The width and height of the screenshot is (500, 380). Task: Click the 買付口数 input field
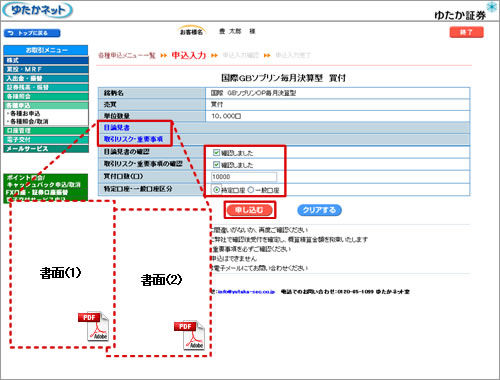244,177
